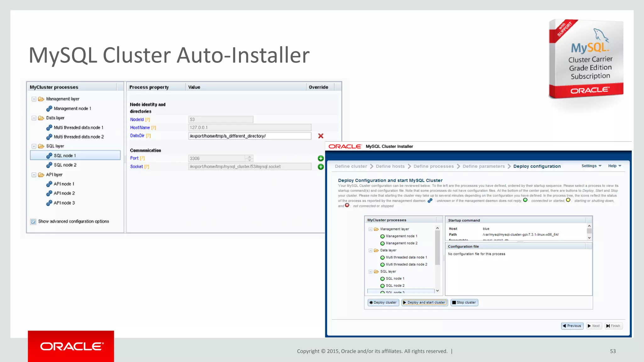
Task: Open the Help dropdown menu
Action: coord(614,166)
